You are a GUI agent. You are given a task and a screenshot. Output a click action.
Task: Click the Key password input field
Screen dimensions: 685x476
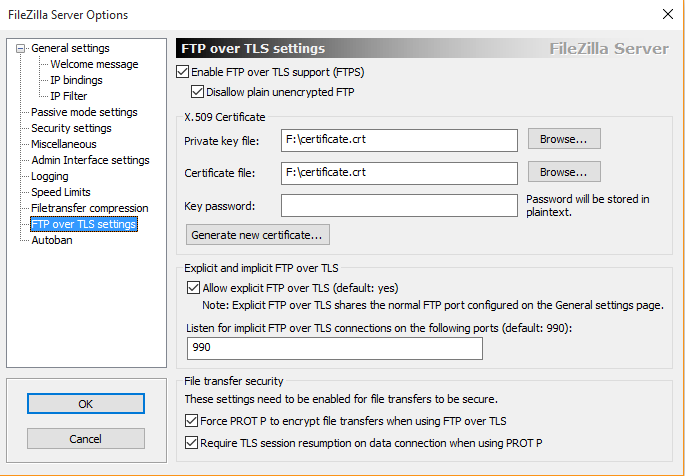(x=398, y=205)
